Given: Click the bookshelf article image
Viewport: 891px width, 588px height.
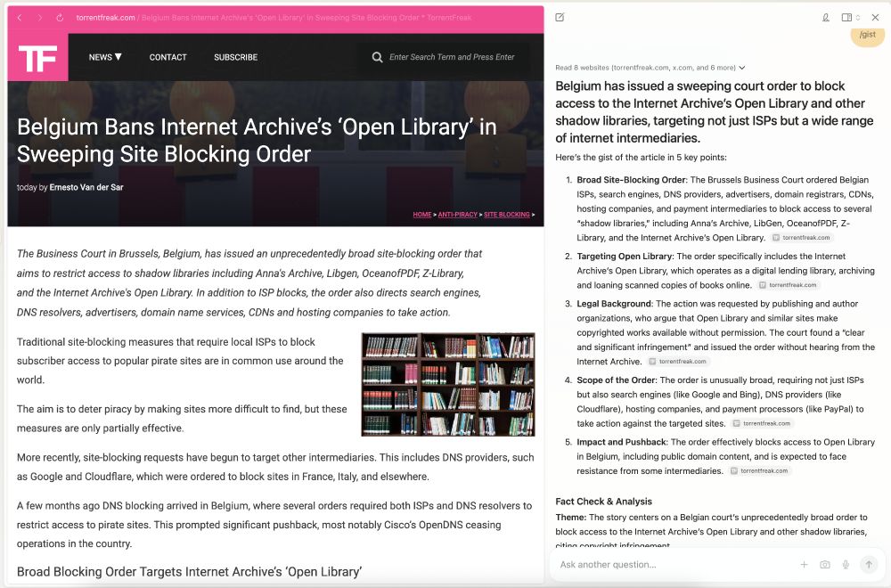Looking at the screenshot, I should coord(448,385).
